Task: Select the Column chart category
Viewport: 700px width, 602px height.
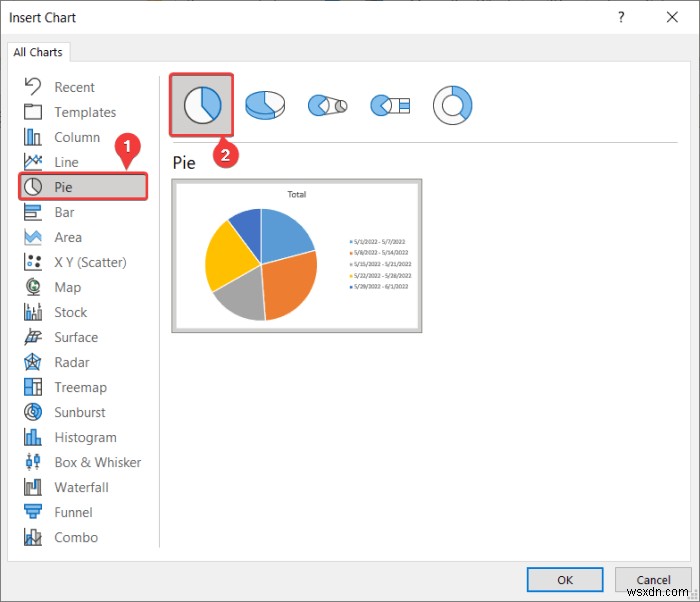Action: point(77,137)
